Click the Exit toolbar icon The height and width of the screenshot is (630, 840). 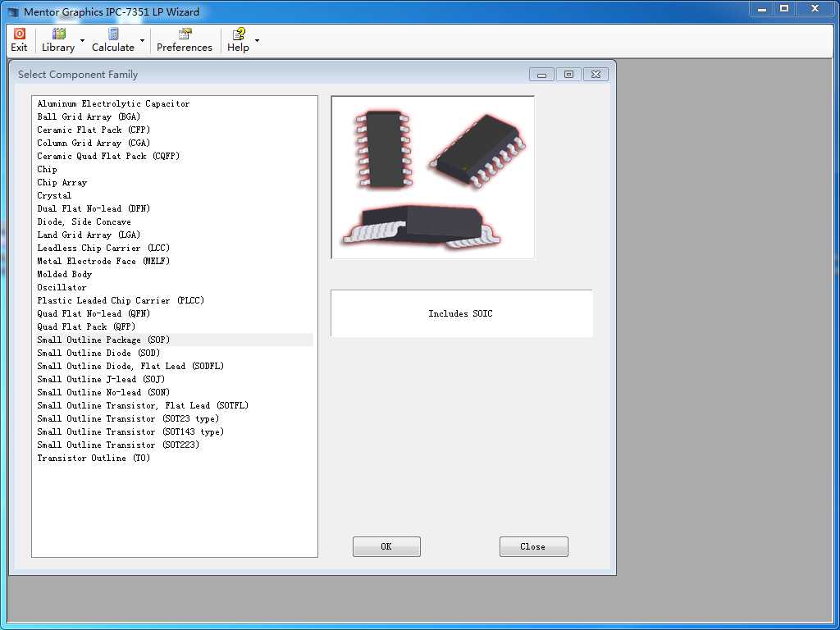click(19, 40)
